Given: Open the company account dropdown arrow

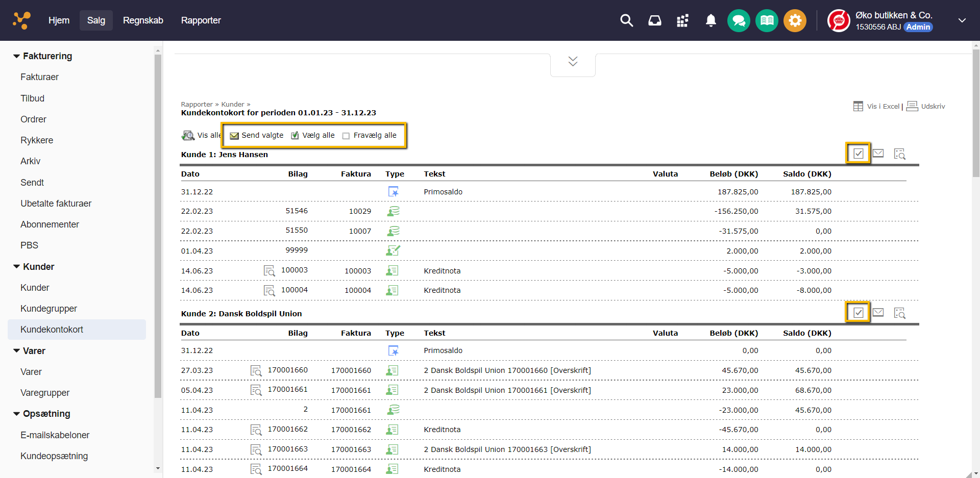Looking at the screenshot, I should pos(962,20).
